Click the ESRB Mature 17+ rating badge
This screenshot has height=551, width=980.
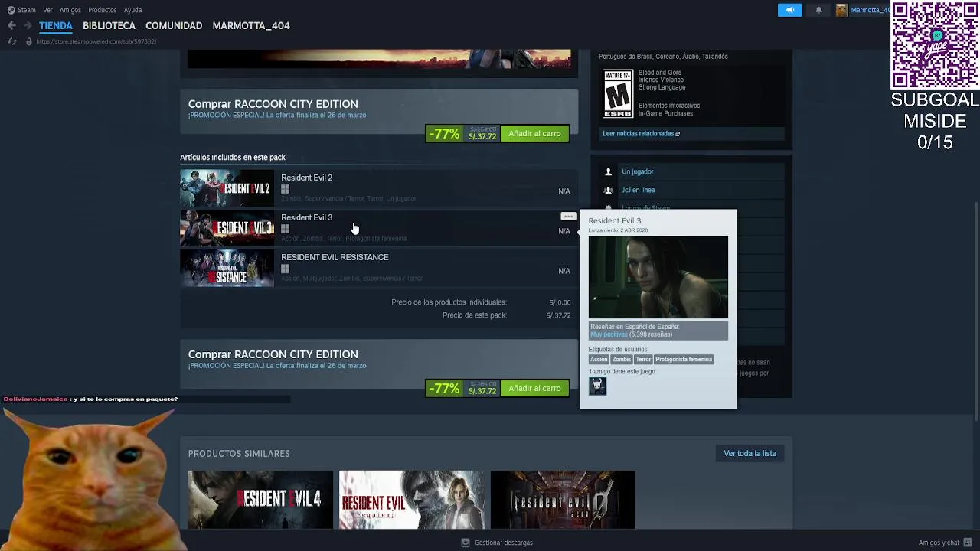(618, 93)
